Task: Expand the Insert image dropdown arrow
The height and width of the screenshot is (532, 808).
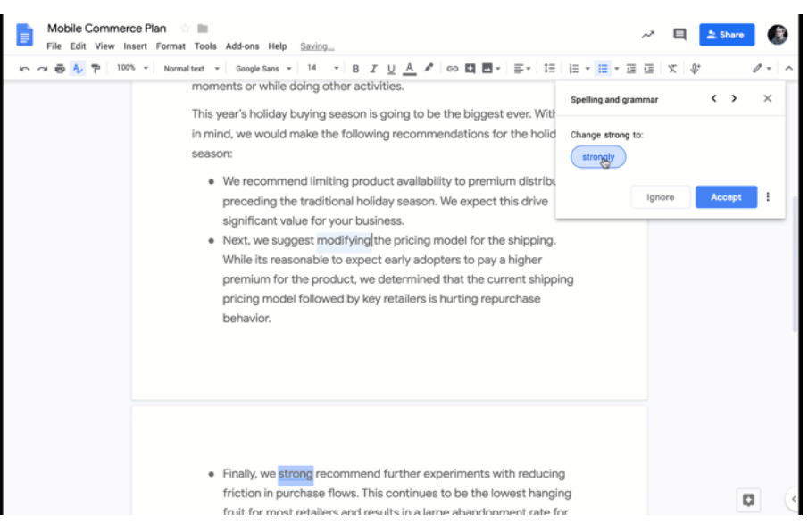Action: coord(498,69)
